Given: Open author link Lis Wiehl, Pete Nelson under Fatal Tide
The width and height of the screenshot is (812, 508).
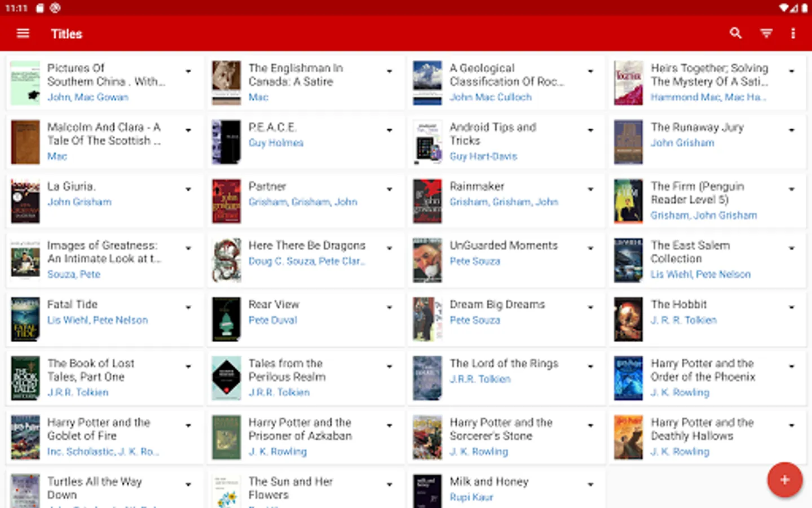Looking at the screenshot, I should [98, 320].
